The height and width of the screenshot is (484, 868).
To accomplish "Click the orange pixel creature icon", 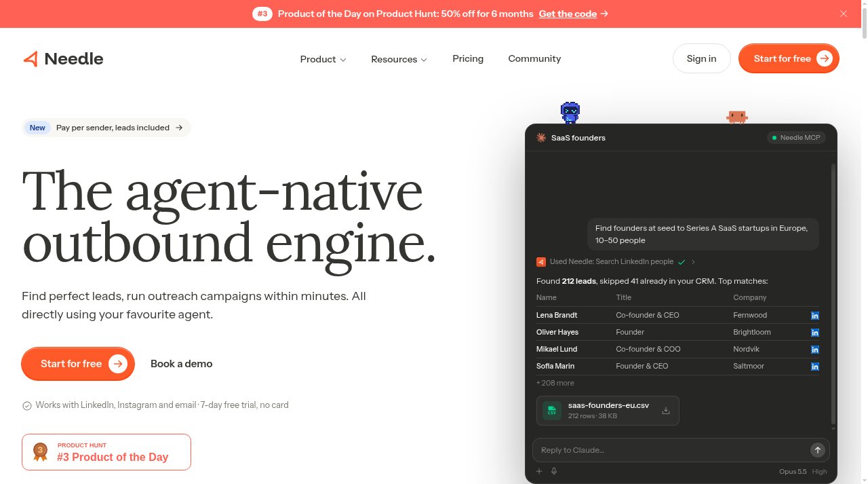I will click(736, 117).
